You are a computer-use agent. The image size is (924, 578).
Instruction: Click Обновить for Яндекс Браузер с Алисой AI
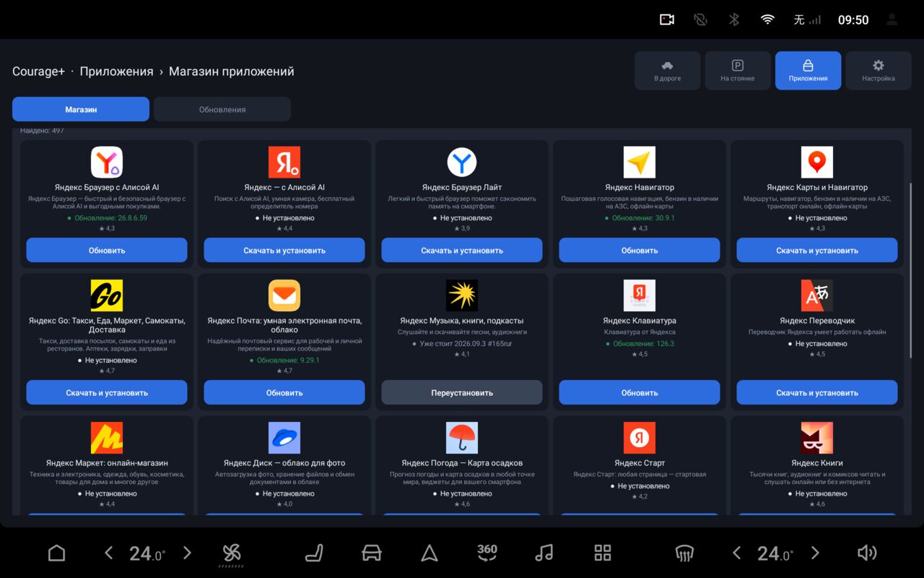click(107, 250)
